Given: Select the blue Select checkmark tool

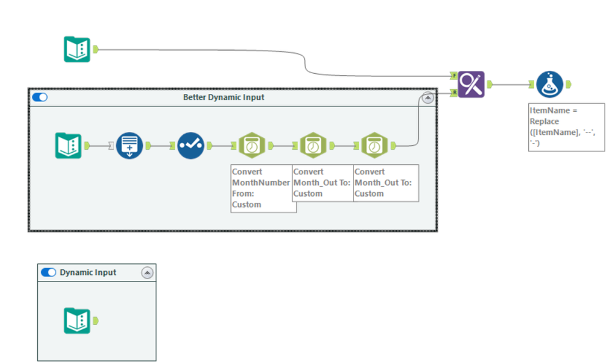Looking at the screenshot, I should [191, 145].
